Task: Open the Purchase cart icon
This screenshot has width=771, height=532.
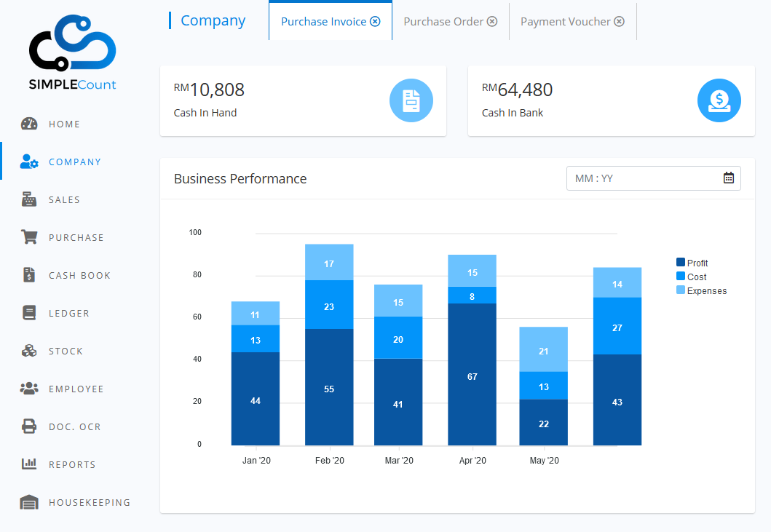Action: coord(29,237)
